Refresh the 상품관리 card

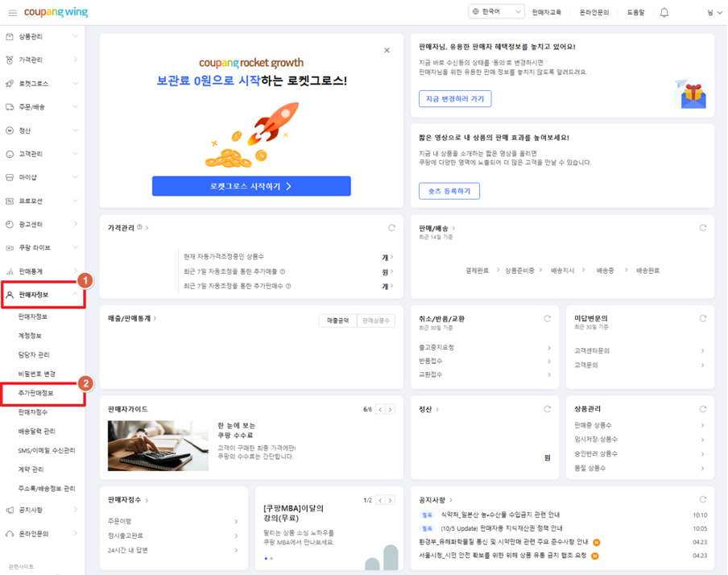click(703, 409)
